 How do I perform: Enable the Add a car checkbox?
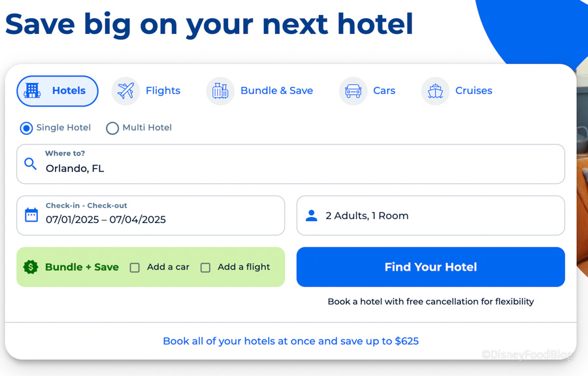(135, 267)
